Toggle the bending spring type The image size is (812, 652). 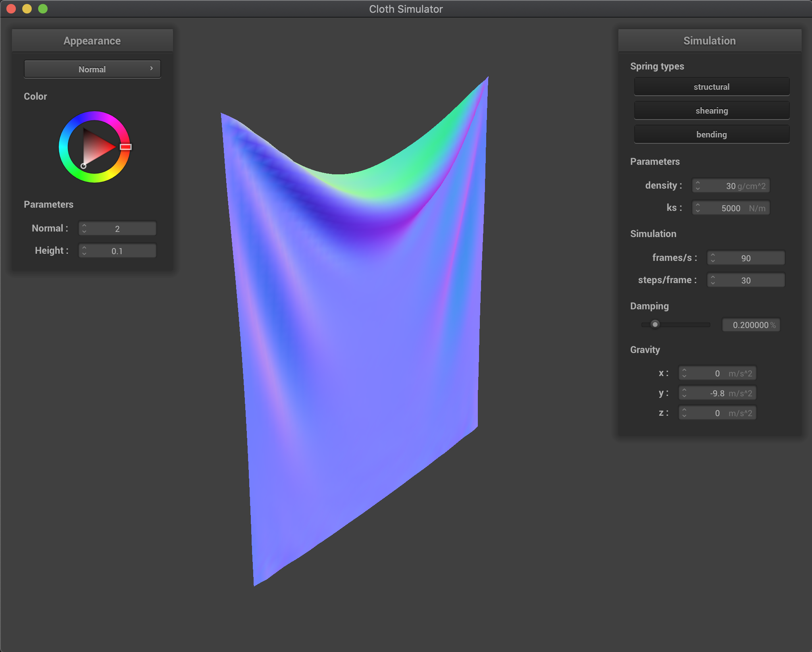click(711, 135)
